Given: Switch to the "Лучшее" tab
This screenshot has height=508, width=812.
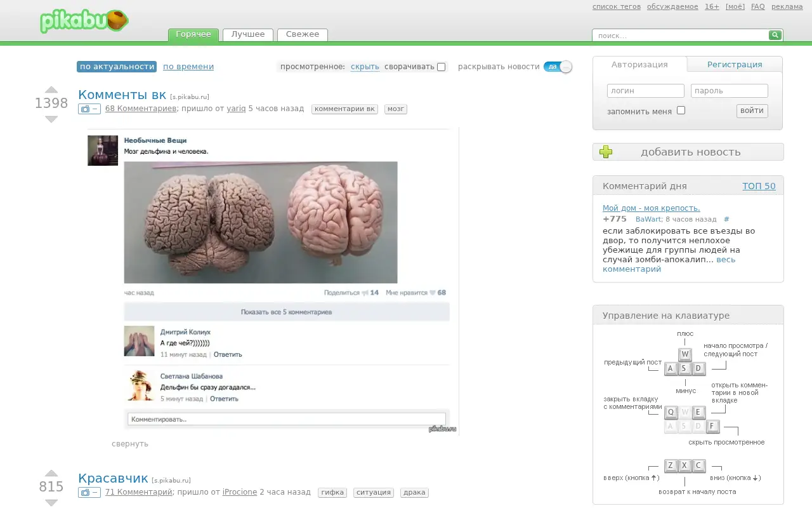Looking at the screenshot, I should [x=248, y=35].
